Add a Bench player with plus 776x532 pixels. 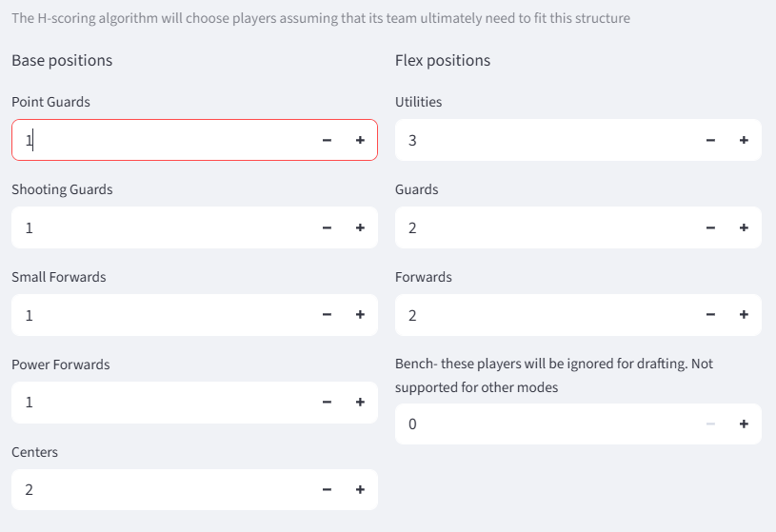click(744, 424)
